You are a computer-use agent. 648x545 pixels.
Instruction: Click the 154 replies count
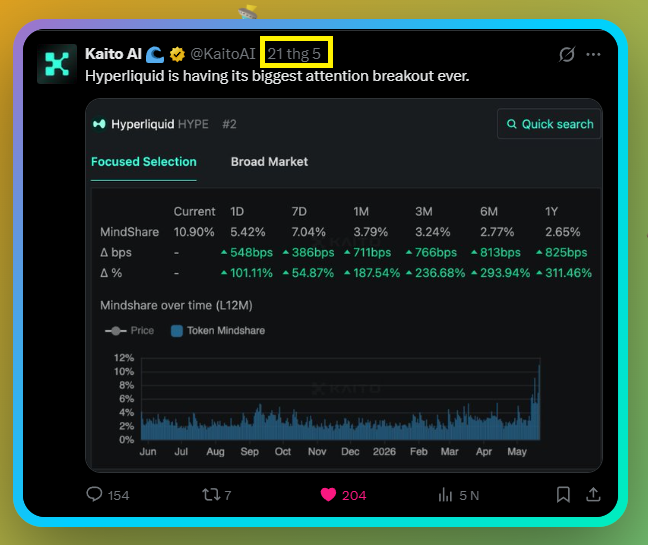click(x=118, y=495)
